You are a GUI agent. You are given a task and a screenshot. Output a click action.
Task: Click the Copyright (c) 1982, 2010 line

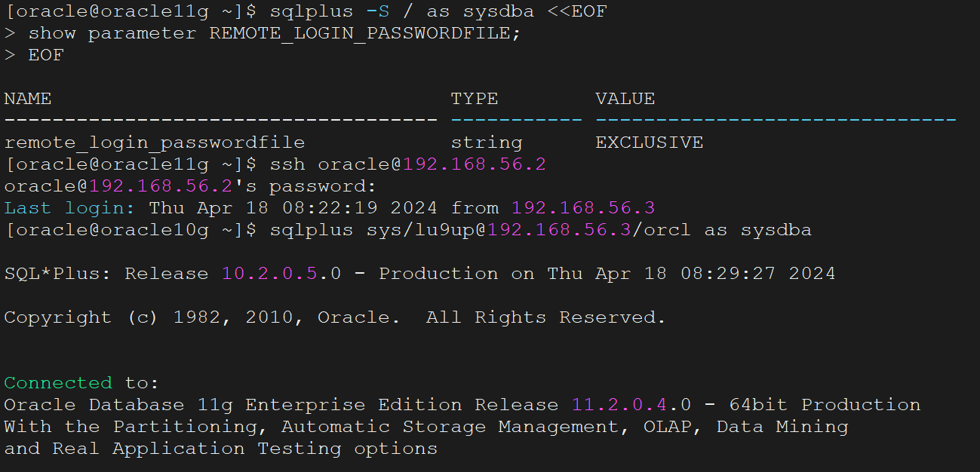click(334, 317)
